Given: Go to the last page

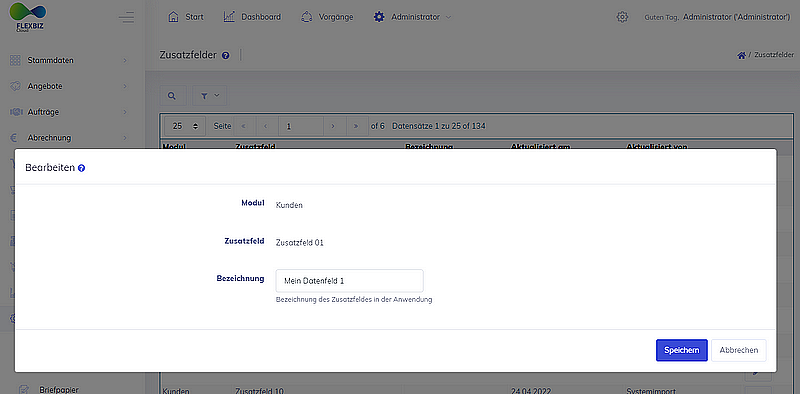Looking at the screenshot, I should [x=356, y=126].
